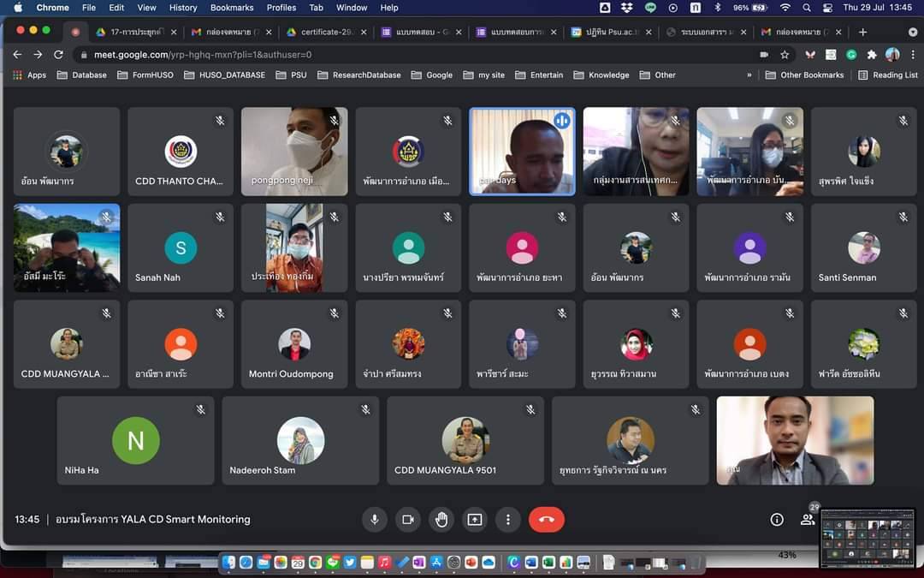Open Microsoft Excel from the Dock
The height and width of the screenshot is (578, 924).
click(x=548, y=563)
